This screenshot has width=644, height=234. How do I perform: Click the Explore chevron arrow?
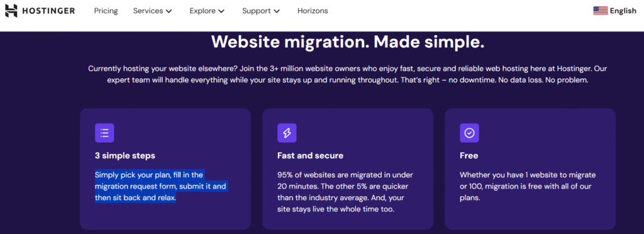click(222, 11)
